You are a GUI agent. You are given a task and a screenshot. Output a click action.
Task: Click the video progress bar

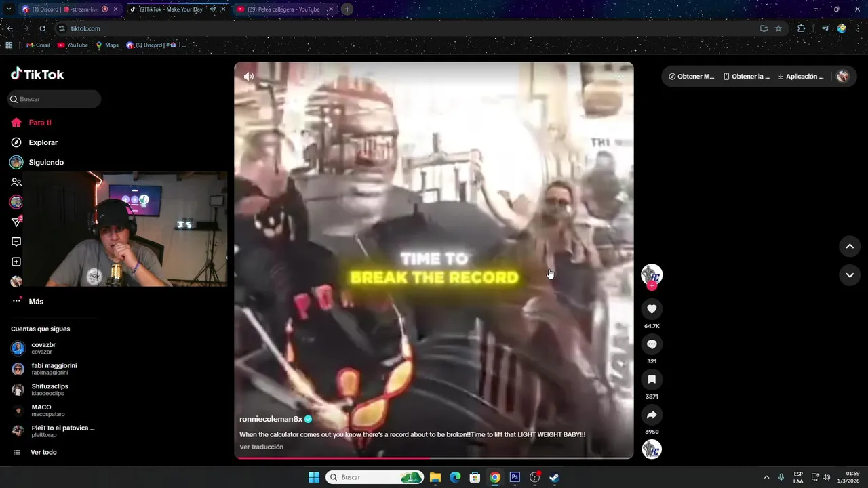coord(434,457)
